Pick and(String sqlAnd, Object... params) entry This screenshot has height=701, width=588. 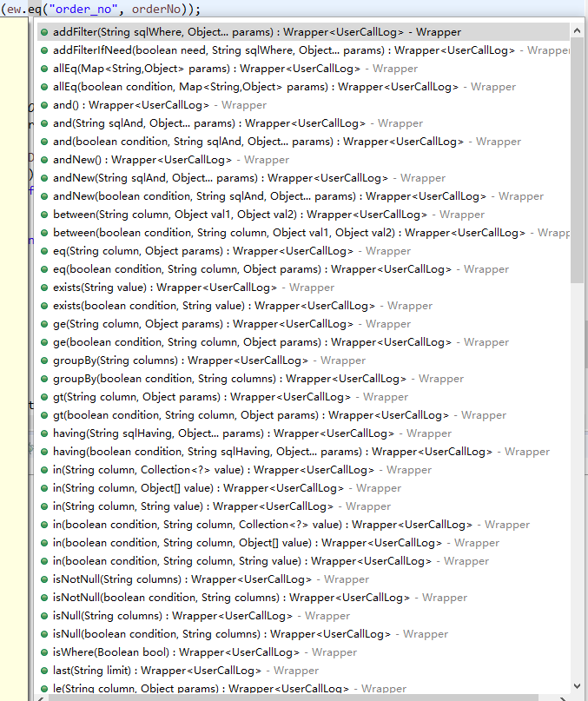tap(303, 123)
